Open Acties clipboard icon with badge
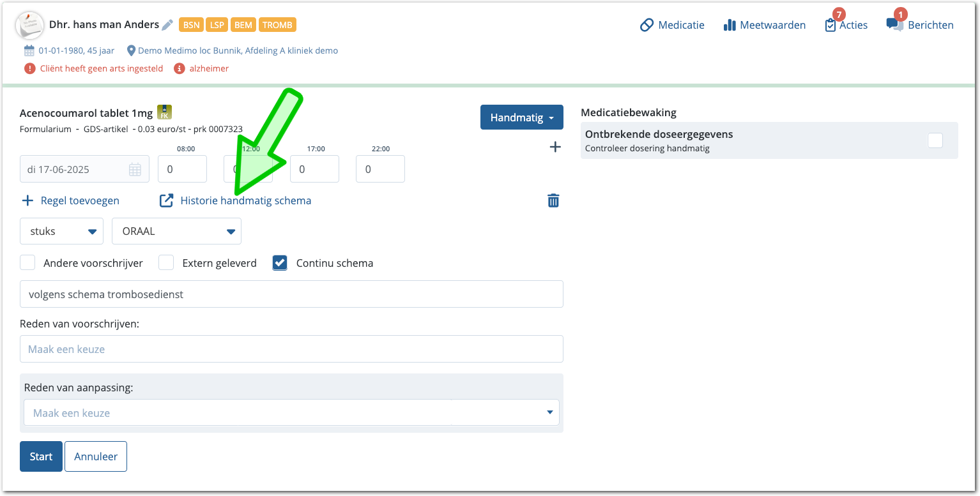 tap(831, 25)
